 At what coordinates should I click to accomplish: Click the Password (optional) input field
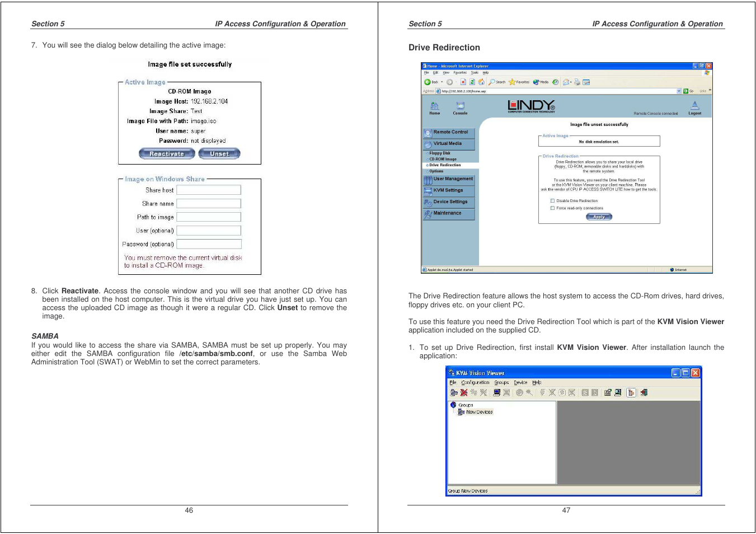click(209, 244)
